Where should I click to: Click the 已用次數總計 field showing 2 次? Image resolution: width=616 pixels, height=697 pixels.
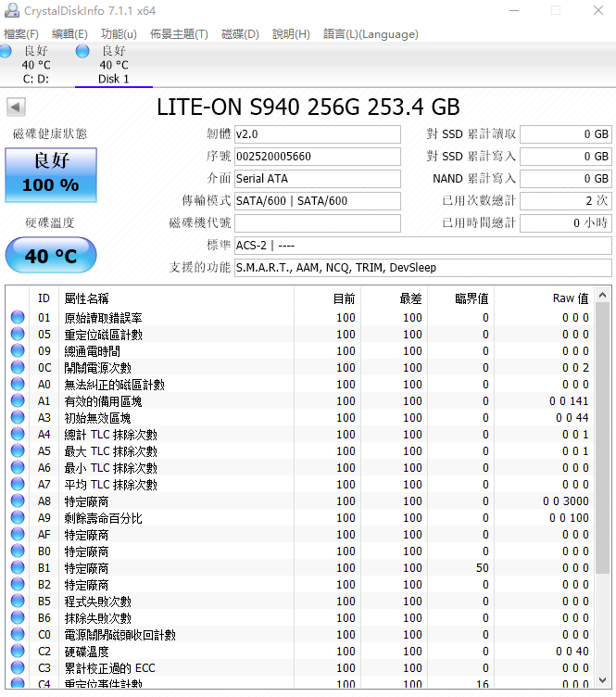coord(566,200)
